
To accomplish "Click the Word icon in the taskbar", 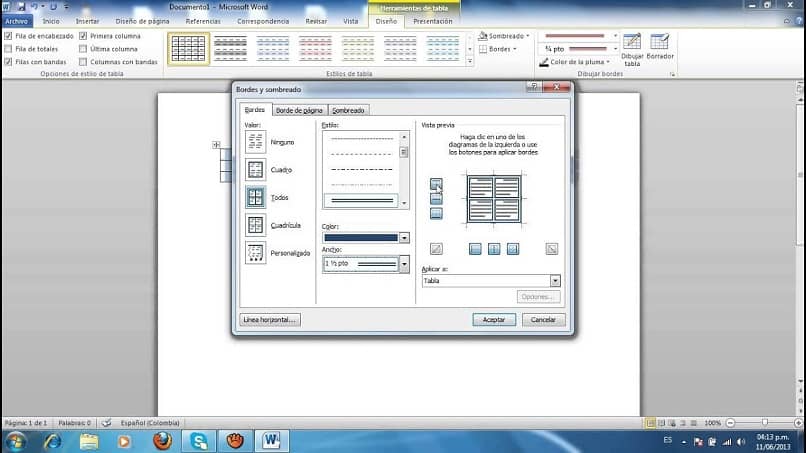I will [x=271, y=441].
